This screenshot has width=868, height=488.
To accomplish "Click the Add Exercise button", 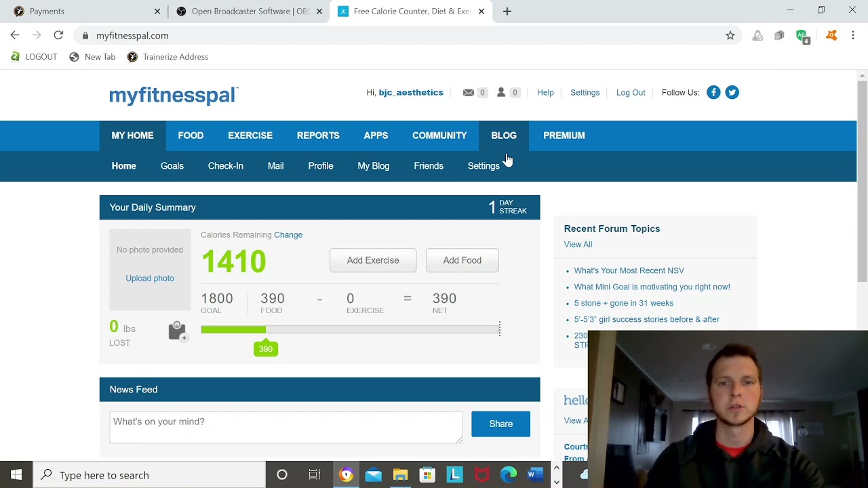I will 373,260.
